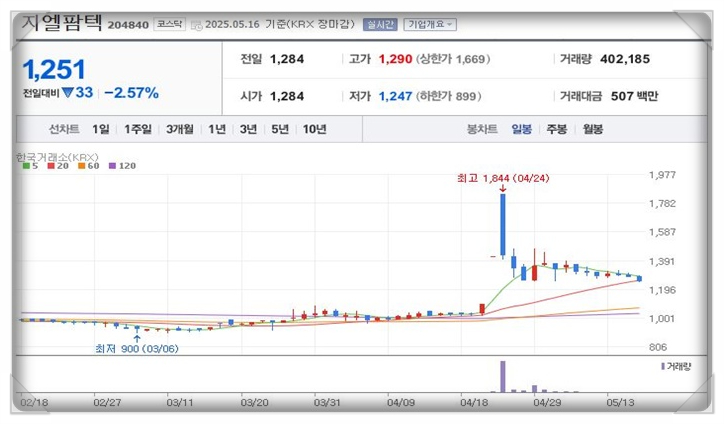Open the 기업개요 dropdown

pos(430,24)
